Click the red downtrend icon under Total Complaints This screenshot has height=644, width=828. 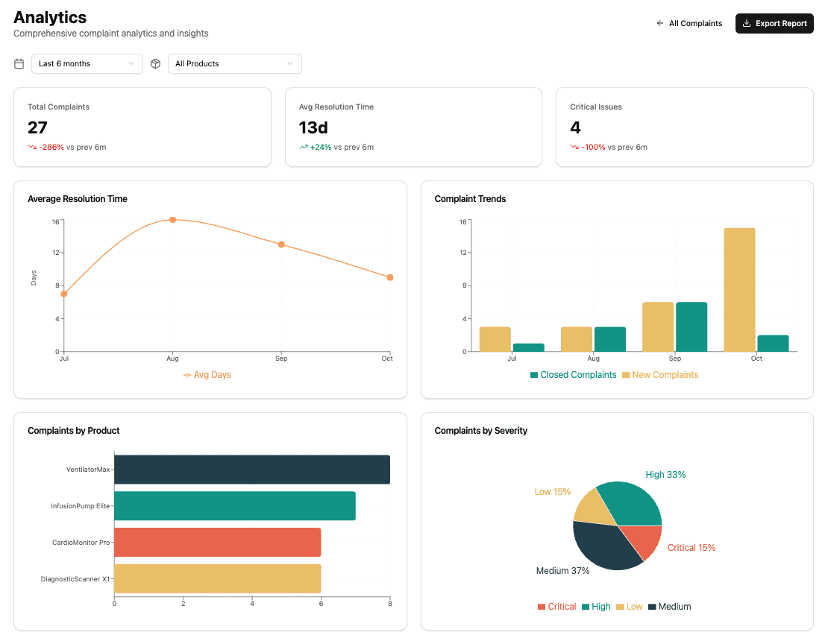(32, 148)
